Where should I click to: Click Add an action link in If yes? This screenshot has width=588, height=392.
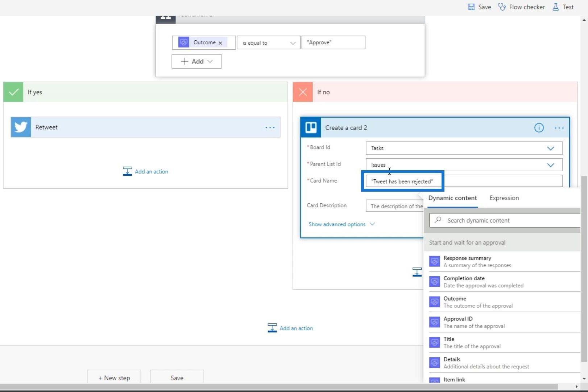click(152, 171)
